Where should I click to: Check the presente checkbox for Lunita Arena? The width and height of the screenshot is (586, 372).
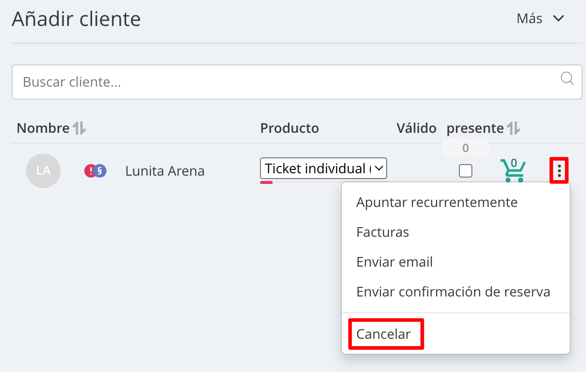click(465, 171)
